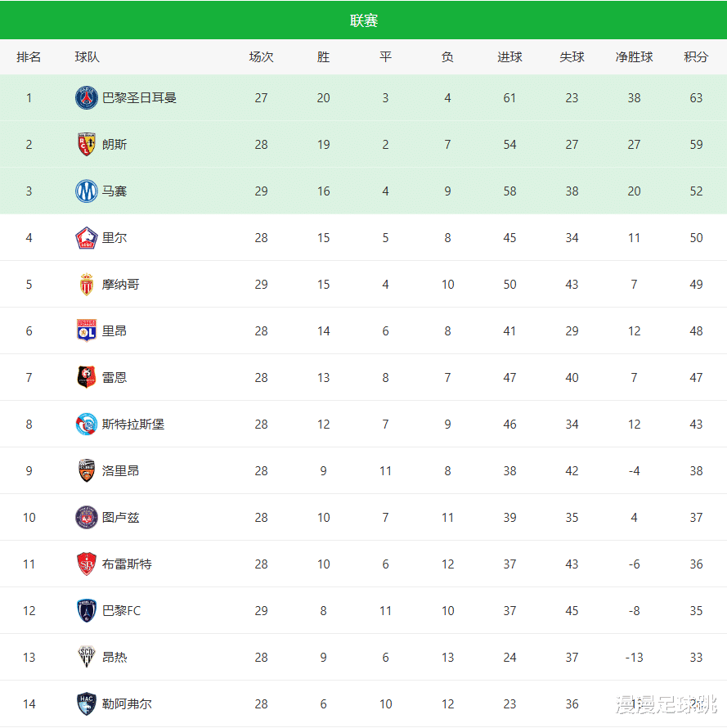The width and height of the screenshot is (727, 728).
Task: Click the 积分 column header
Action: (x=696, y=57)
